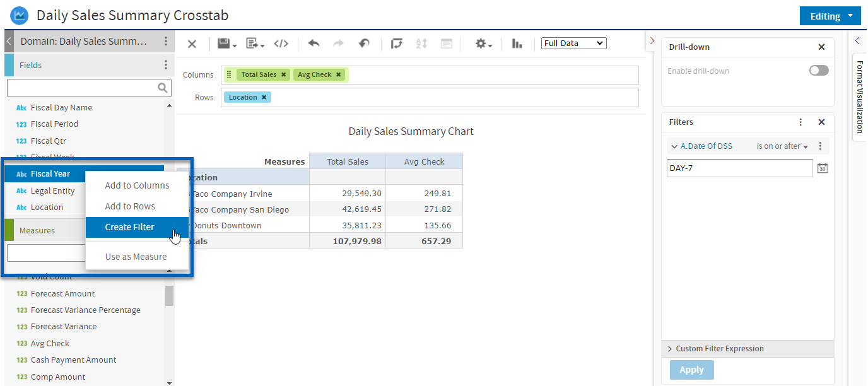Collapse the left Domain panel
This screenshot has height=386, width=868.
pyautogui.click(x=9, y=41)
